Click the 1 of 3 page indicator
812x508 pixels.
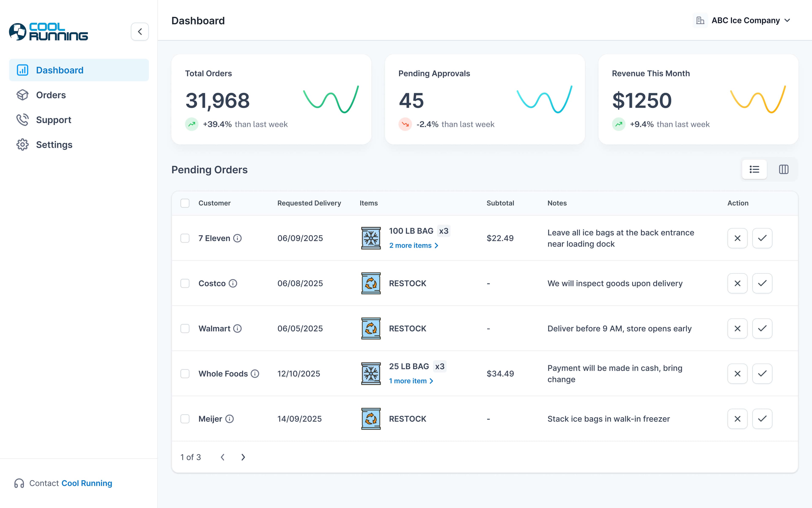(191, 457)
